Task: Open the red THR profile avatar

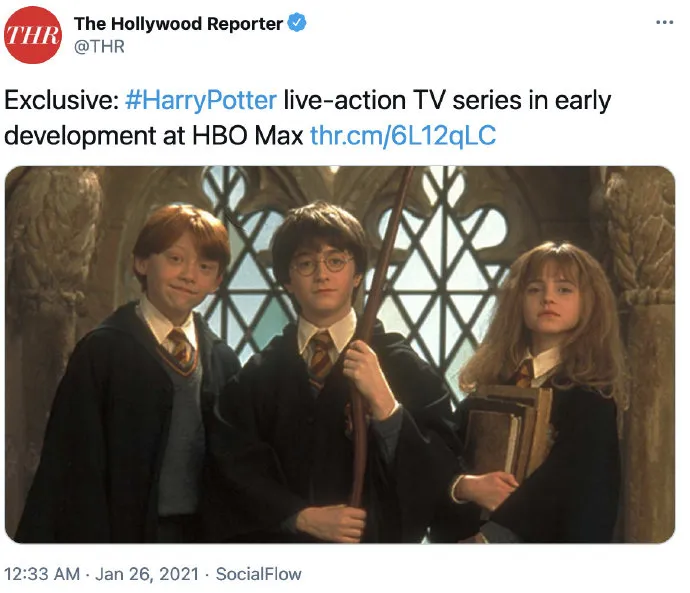Action: pos(33,35)
